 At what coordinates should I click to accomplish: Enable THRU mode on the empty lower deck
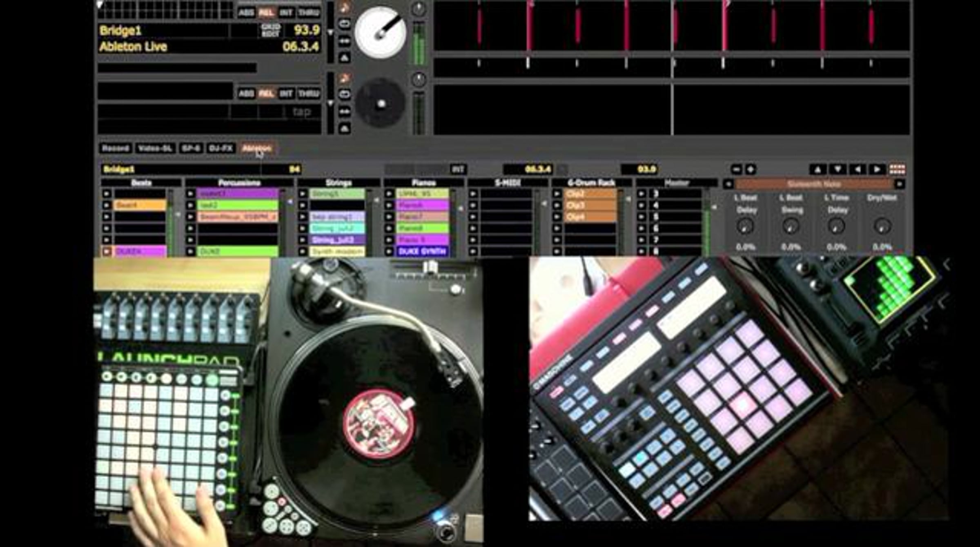[308, 94]
